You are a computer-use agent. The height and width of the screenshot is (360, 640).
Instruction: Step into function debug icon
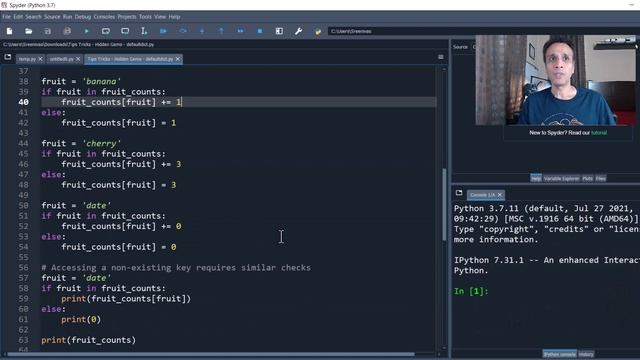pyautogui.click(x=202, y=31)
